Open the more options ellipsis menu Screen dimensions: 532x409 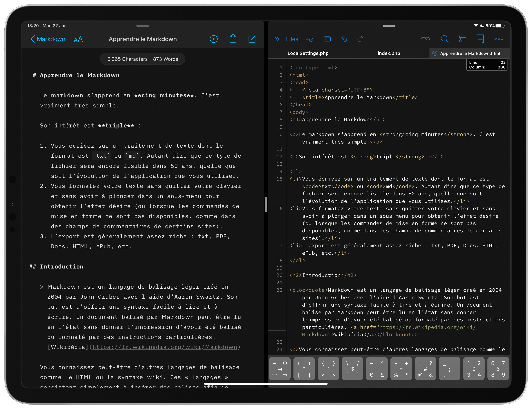499,39
